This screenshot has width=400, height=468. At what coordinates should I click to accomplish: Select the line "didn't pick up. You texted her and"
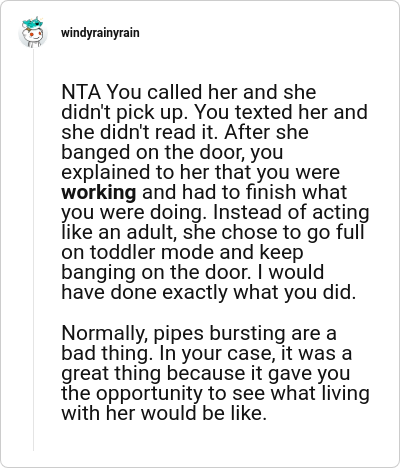point(214,113)
